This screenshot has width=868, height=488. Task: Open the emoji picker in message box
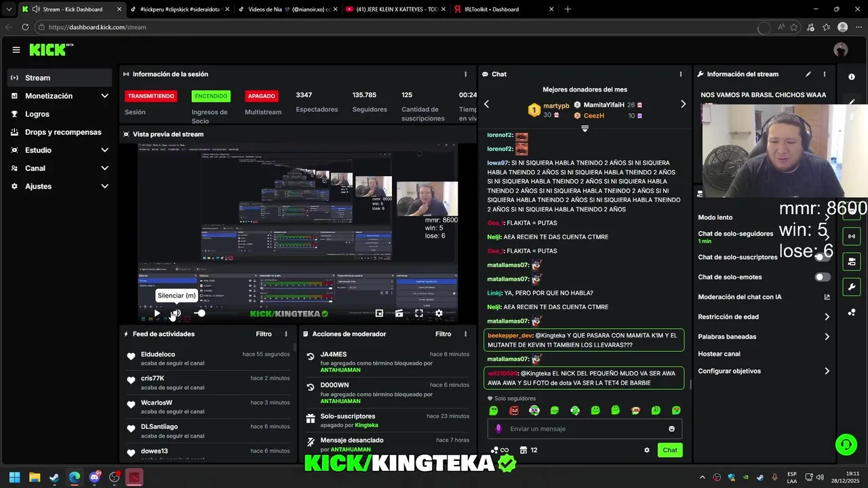pos(672,428)
